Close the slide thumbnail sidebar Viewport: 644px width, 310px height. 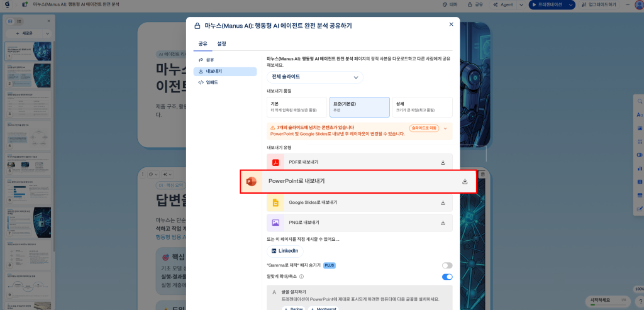click(x=48, y=21)
